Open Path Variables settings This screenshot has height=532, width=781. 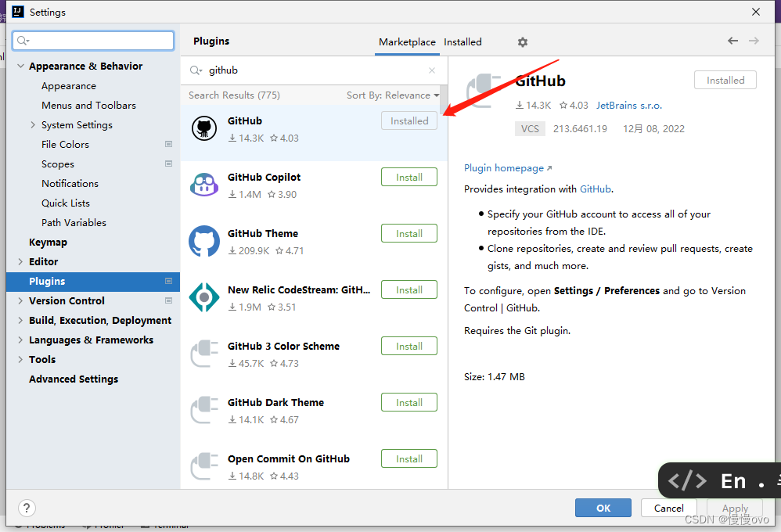click(x=74, y=222)
